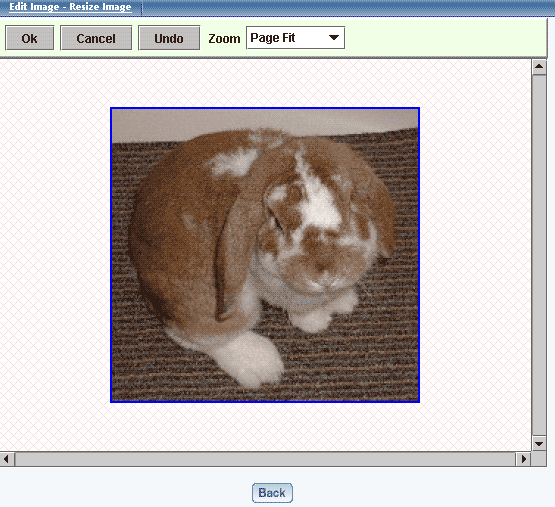Confirm the resize with the Ok button
The width and height of the screenshot is (555, 507).
click(30, 38)
